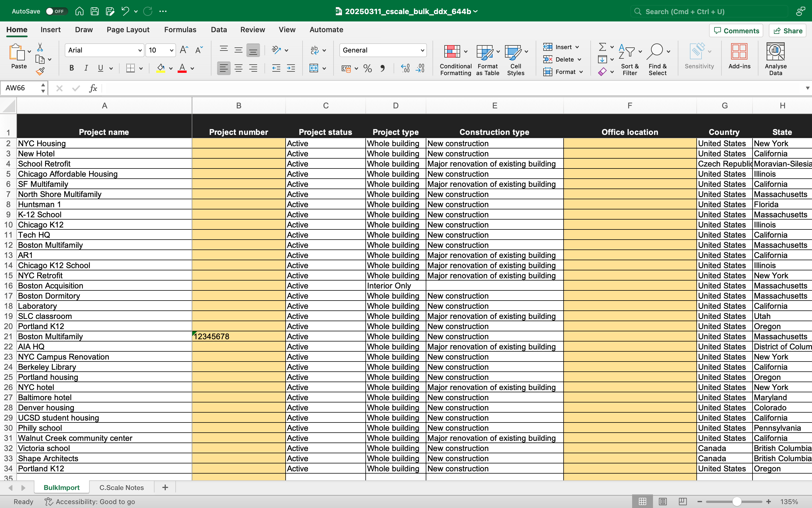Click Decrease Font Size icon
812x508 pixels.
click(x=199, y=50)
